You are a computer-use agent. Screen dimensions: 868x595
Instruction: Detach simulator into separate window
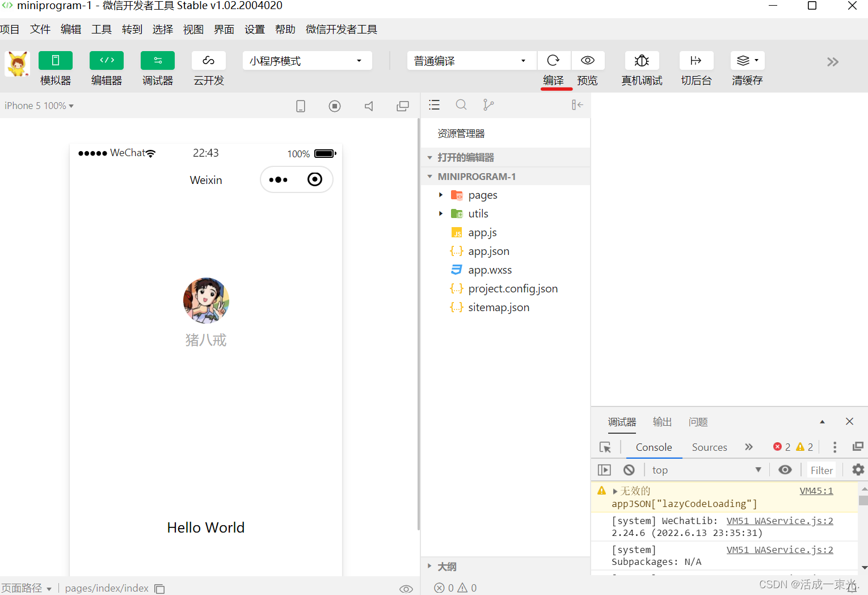tap(403, 106)
